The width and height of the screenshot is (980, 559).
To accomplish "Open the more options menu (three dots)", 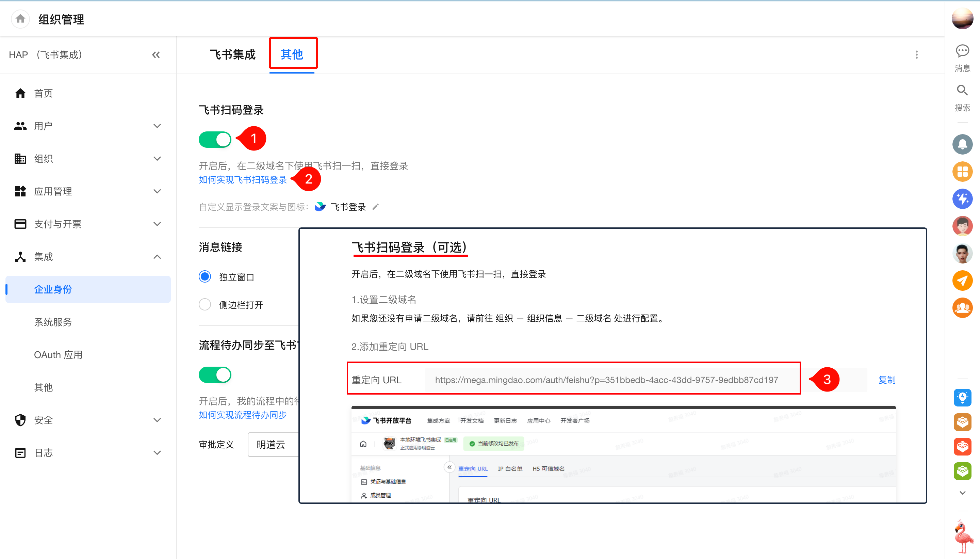I will [x=916, y=55].
